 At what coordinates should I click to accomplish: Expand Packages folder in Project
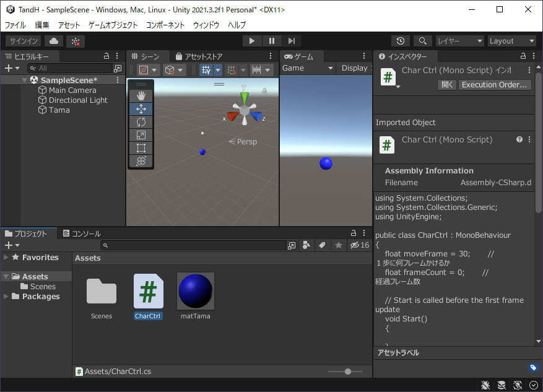coord(6,297)
